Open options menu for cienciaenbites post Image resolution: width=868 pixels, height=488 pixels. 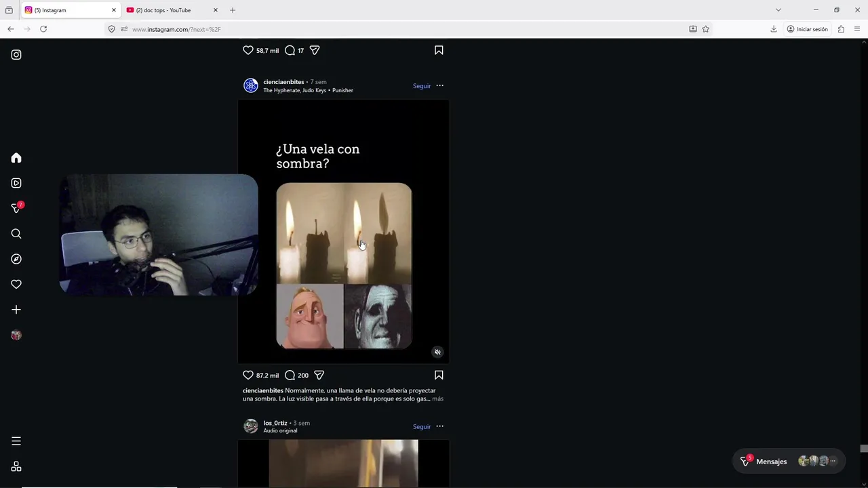pyautogui.click(x=439, y=85)
